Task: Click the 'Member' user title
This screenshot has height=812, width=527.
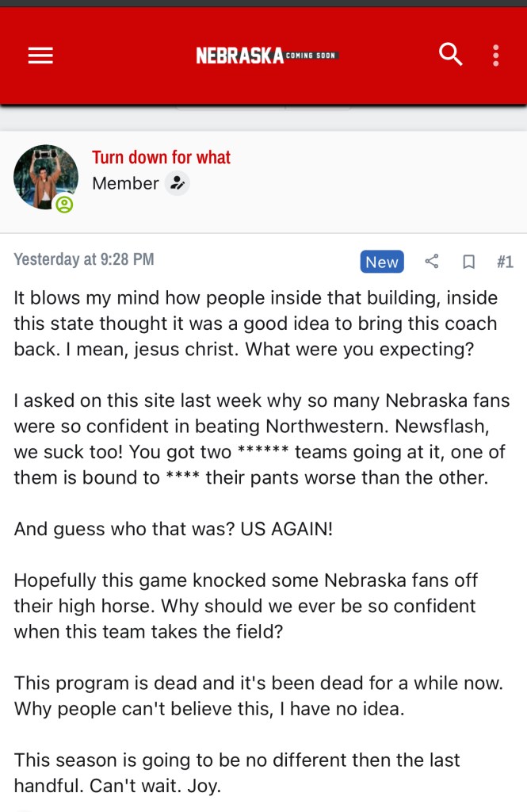Action: tap(125, 183)
